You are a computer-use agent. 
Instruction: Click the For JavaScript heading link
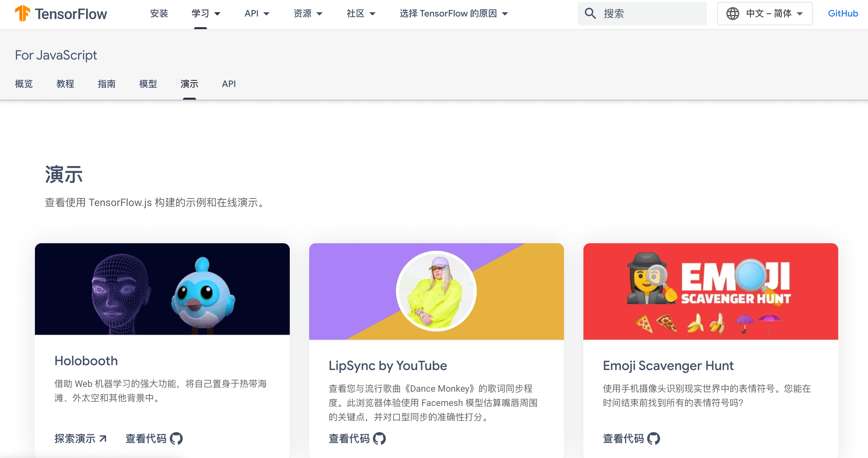pos(56,55)
